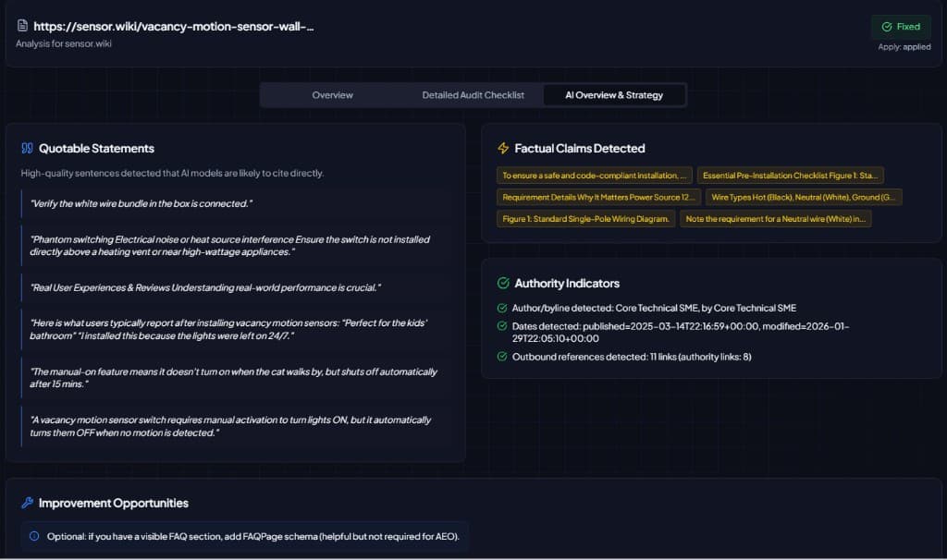This screenshot has height=560, width=947.
Task: Click the quotation mark icon on Quotable Statements
Action: tap(26, 147)
